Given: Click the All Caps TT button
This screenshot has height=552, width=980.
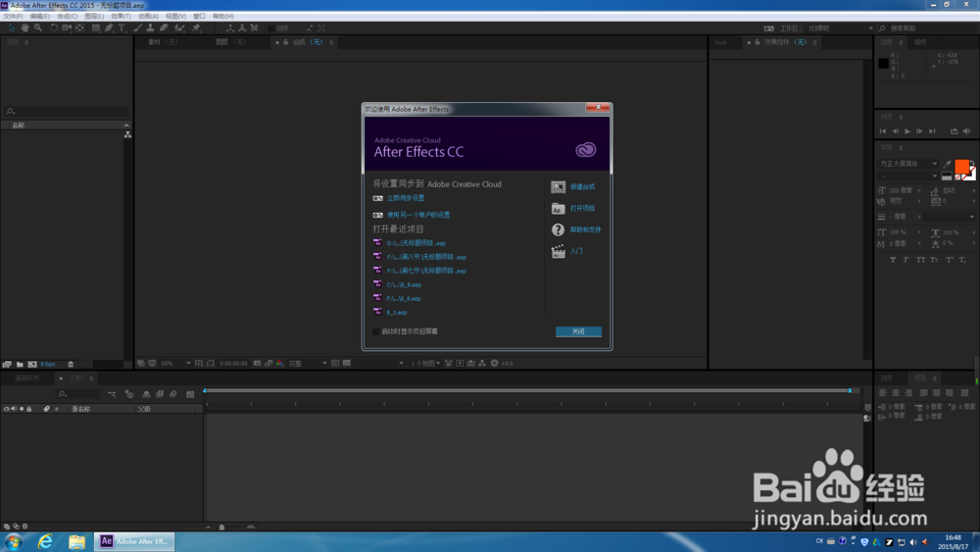Looking at the screenshot, I should click(x=920, y=260).
